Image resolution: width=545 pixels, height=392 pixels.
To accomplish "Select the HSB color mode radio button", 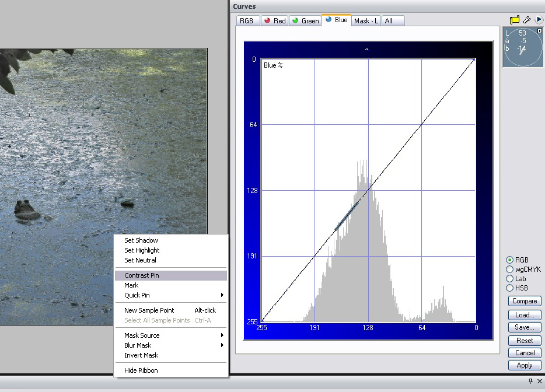I will [x=509, y=288].
